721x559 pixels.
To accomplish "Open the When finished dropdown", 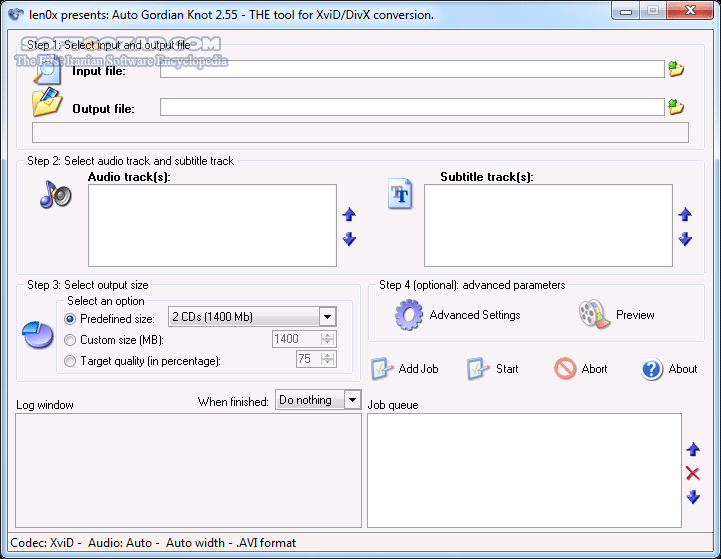I will pos(351,400).
